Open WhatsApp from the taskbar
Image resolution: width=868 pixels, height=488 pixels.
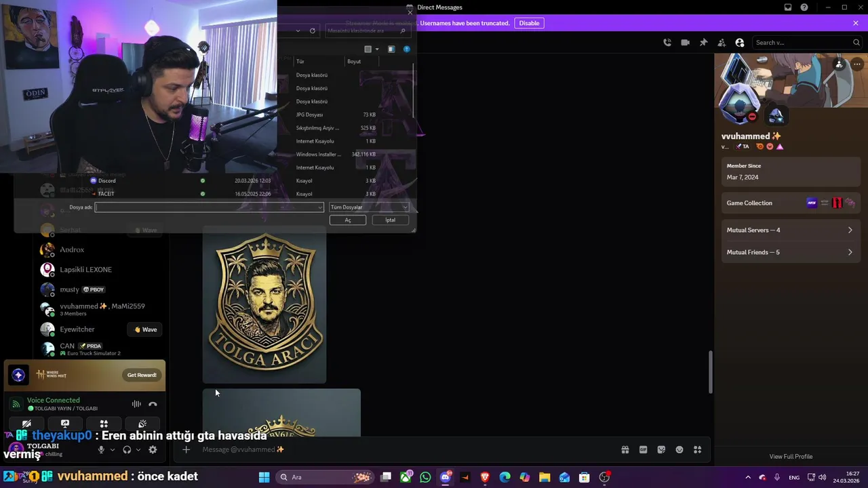[x=425, y=477]
